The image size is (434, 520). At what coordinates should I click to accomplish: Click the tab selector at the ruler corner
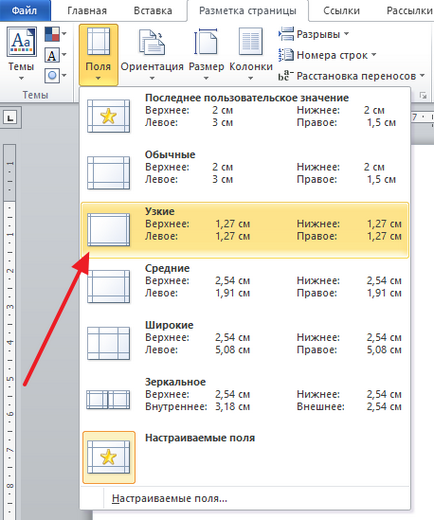[x=11, y=117]
